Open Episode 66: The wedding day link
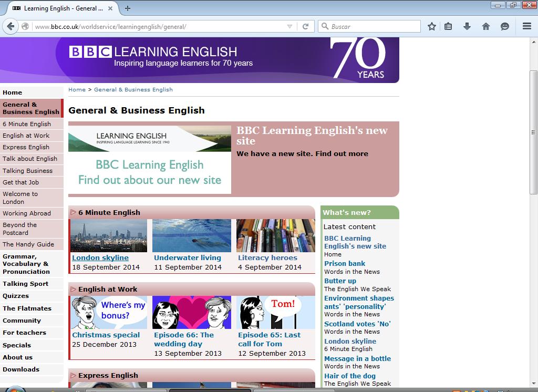Viewport: 538px width, 392px height. coord(184,339)
